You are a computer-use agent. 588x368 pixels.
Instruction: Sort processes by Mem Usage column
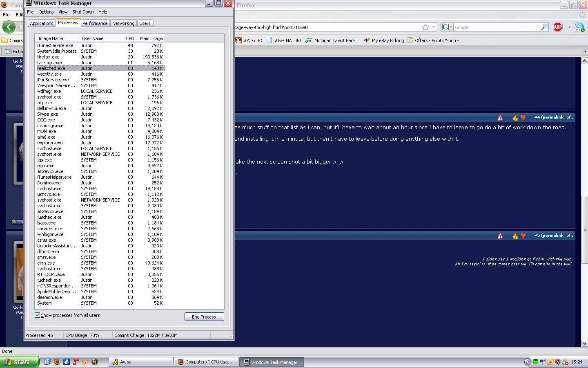point(151,38)
